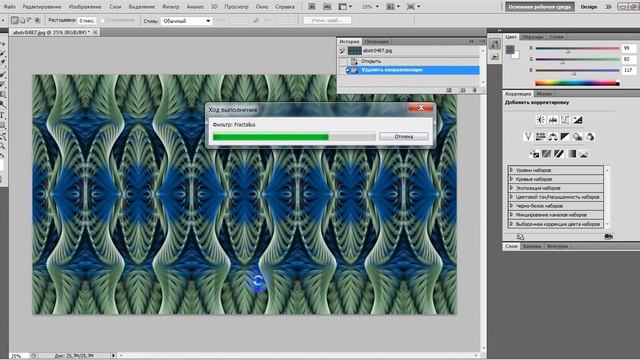Open Screen Mode dropdown in top bar
640x360 pixels.
(x=413, y=7)
